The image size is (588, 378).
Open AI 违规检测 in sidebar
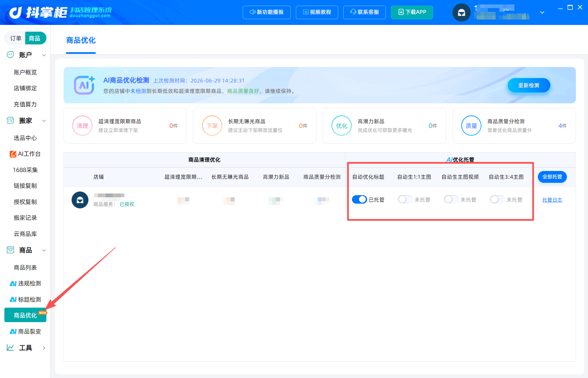(25, 283)
